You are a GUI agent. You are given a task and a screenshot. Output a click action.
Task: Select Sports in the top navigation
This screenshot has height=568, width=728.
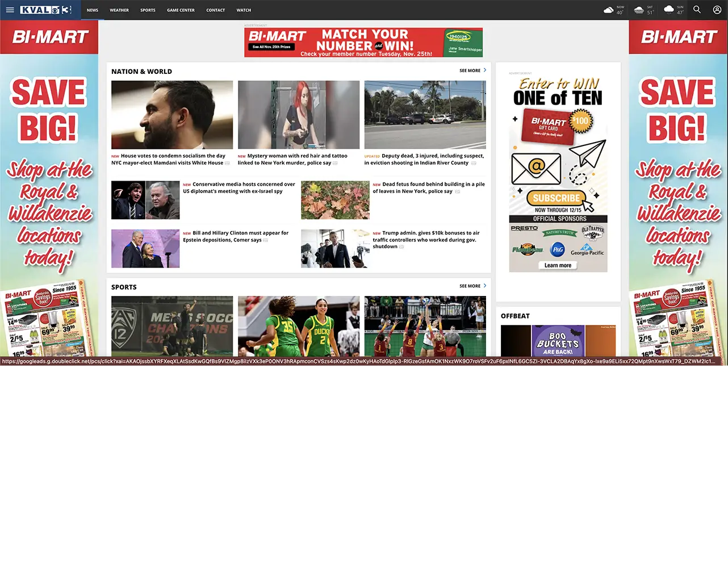(148, 10)
